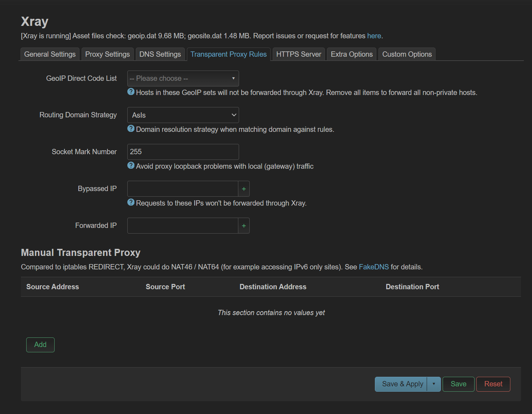
Task: Click the help icon under Bypassed IP
Action: 131,202
